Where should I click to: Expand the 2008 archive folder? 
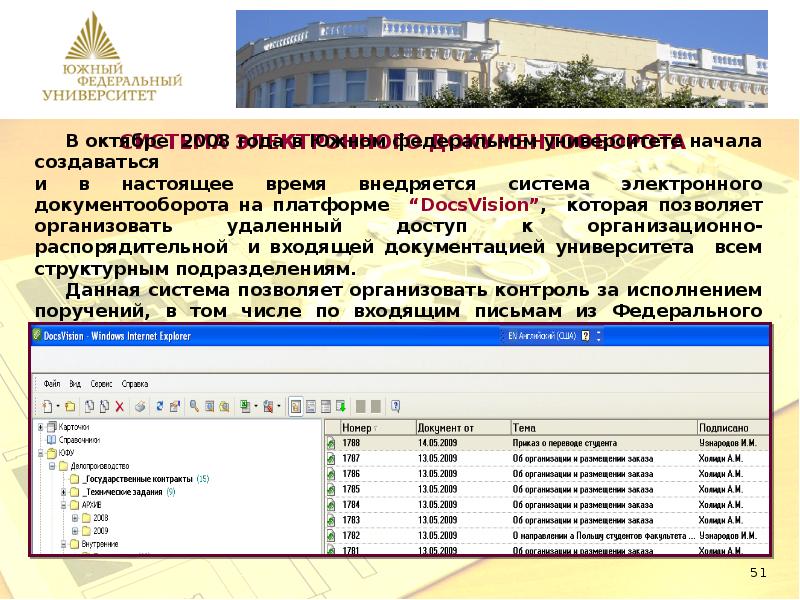(x=73, y=518)
